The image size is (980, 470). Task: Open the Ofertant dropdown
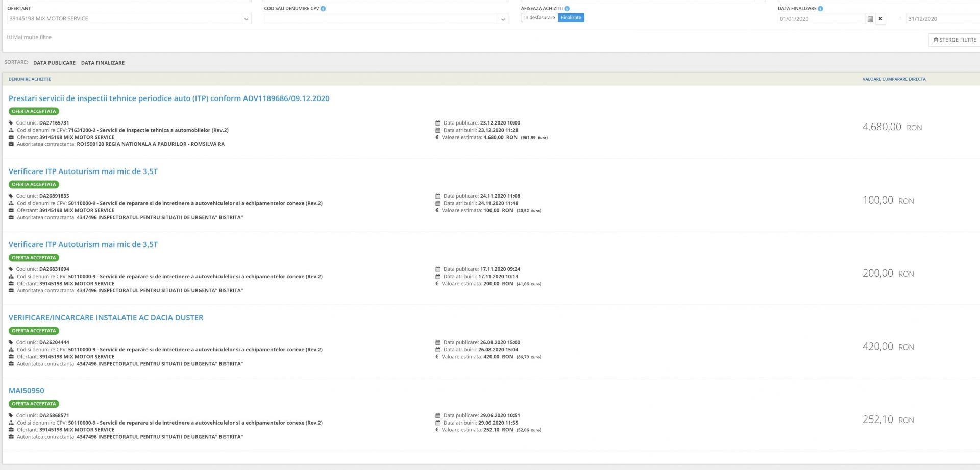(246, 19)
